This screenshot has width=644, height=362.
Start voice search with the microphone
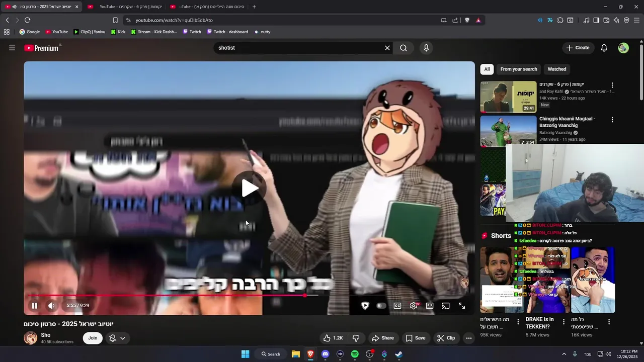(426, 48)
